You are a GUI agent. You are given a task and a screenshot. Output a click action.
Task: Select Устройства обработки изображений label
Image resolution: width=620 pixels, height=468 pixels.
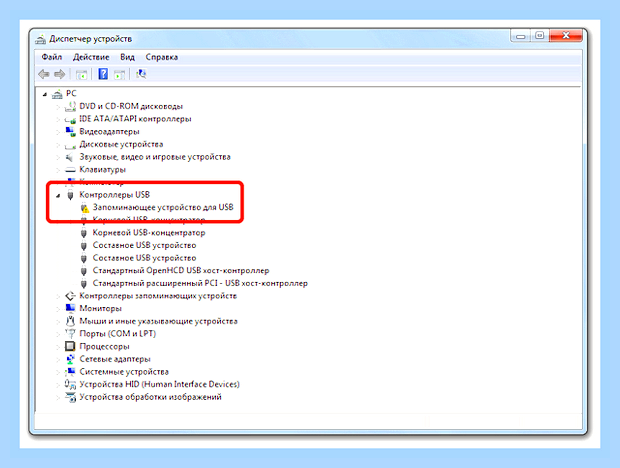click(150, 397)
